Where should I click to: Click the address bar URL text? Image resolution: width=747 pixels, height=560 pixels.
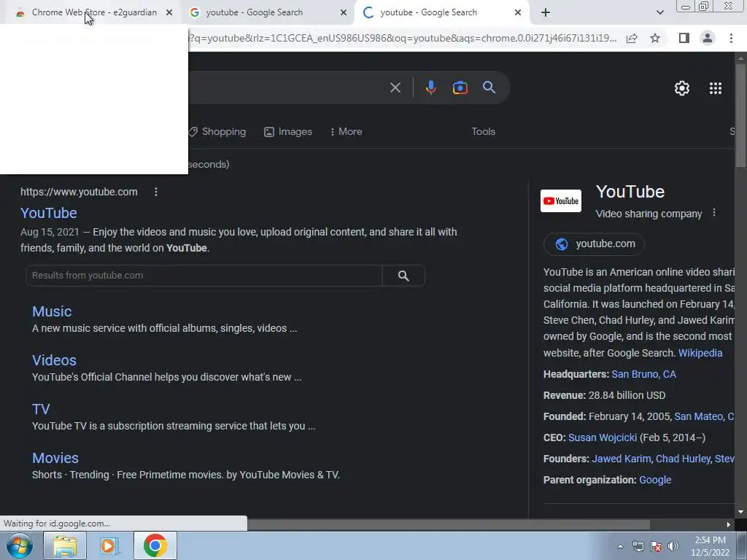click(403, 38)
